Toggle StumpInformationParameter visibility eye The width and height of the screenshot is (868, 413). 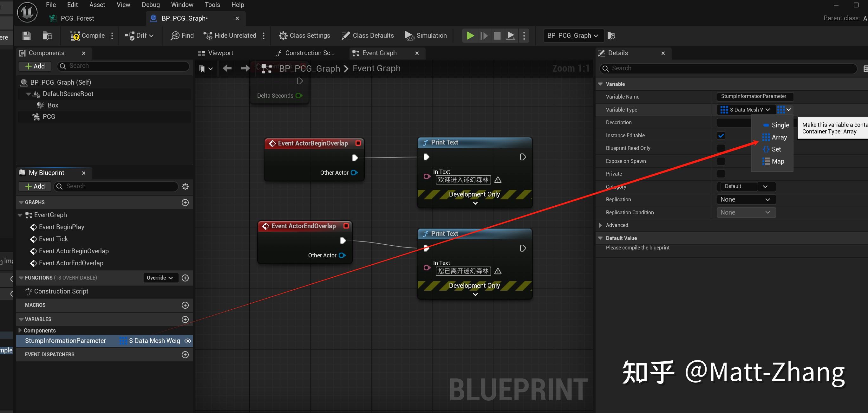click(x=188, y=341)
